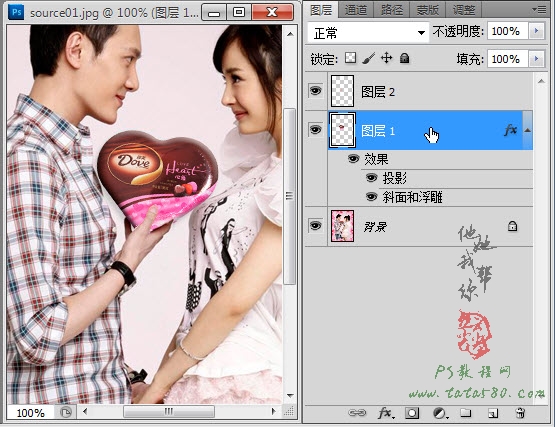The width and height of the screenshot is (555, 427).
Task: Click document vertical scrollbar down arrow
Action: (x=290, y=395)
